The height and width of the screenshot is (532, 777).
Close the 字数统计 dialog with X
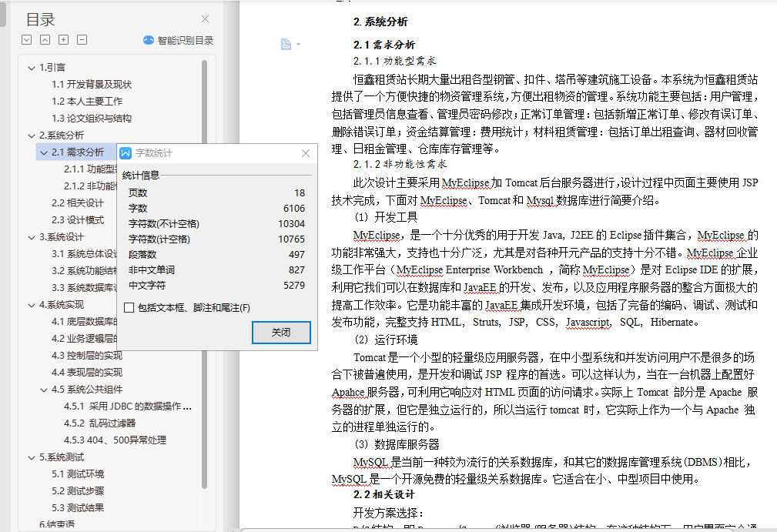click(306, 153)
